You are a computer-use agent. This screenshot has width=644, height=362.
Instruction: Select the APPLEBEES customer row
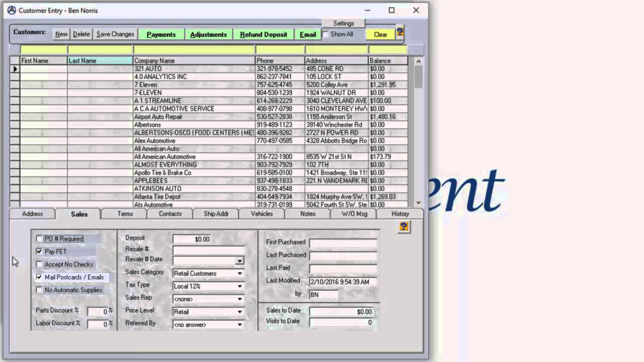(209, 181)
